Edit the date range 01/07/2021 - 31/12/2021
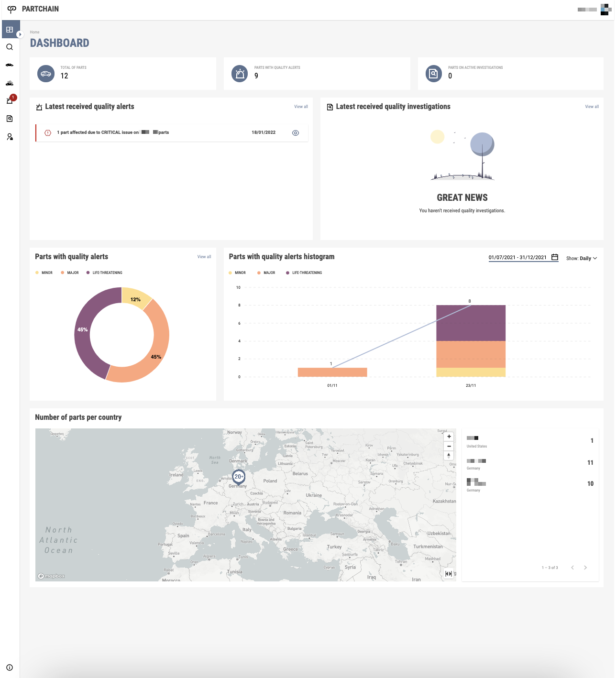Image resolution: width=616 pixels, height=678 pixels. pyautogui.click(x=517, y=257)
